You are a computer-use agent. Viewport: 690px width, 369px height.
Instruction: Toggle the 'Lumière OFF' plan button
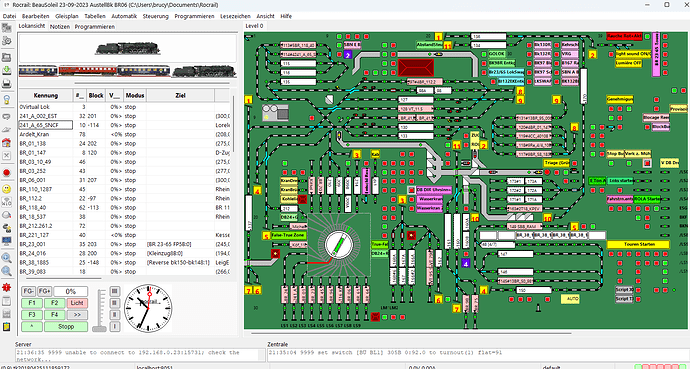(x=628, y=63)
